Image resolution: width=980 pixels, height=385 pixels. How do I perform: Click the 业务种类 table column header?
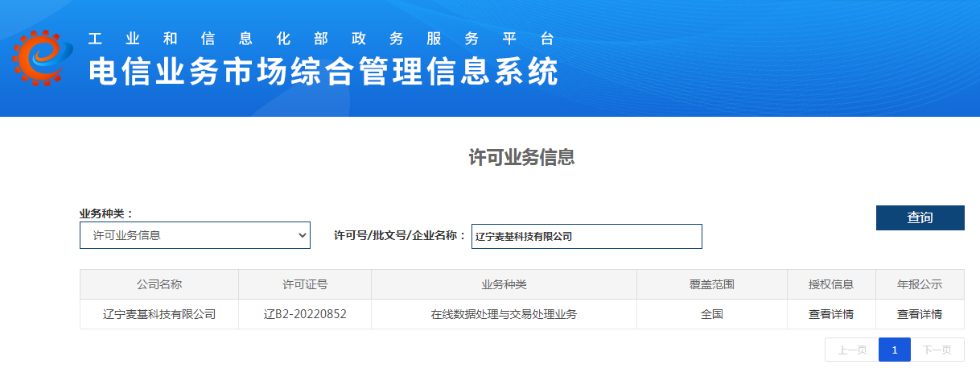[504, 284]
